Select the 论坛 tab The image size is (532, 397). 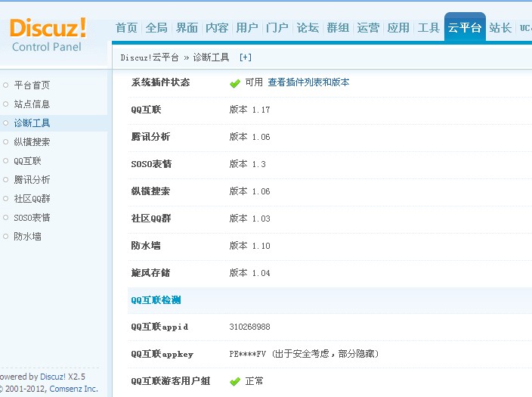tap(308, 28)
